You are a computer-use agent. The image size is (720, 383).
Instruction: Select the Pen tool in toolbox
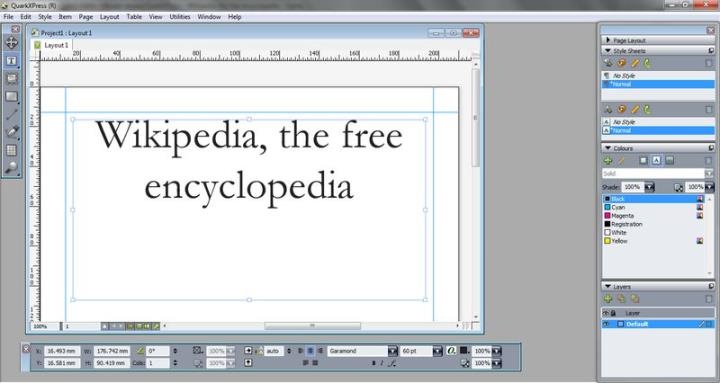pos(11,132)
